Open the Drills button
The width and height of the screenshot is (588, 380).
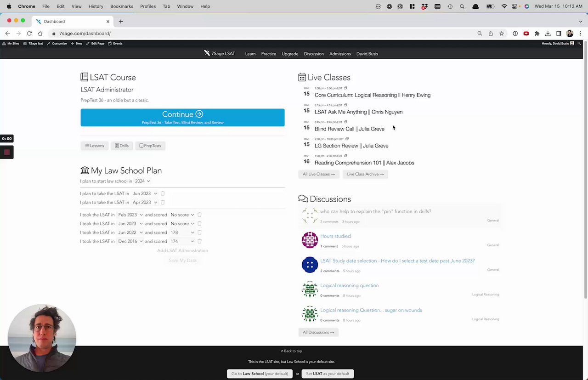(122, 146)
